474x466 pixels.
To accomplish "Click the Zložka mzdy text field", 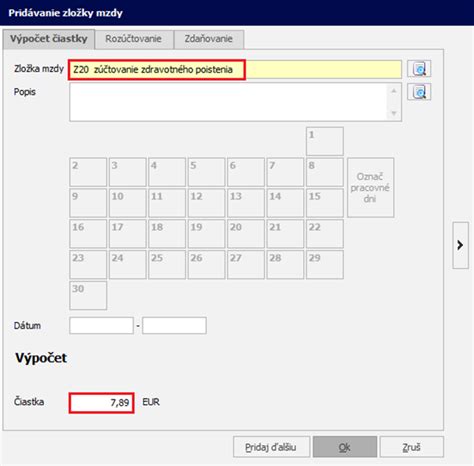I will tap(235, 70).
